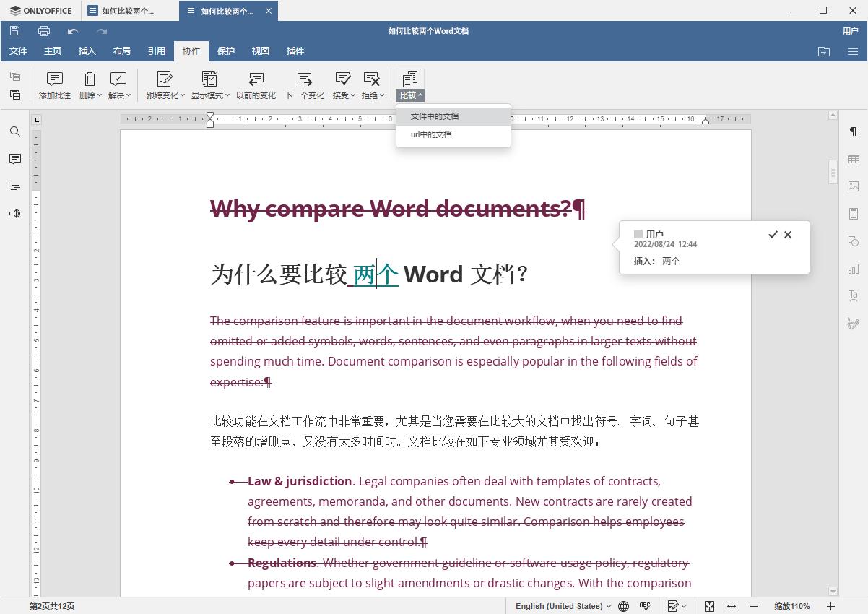Click the 用户 user button top right
868x614 pixels.
(x=850, y=31)
